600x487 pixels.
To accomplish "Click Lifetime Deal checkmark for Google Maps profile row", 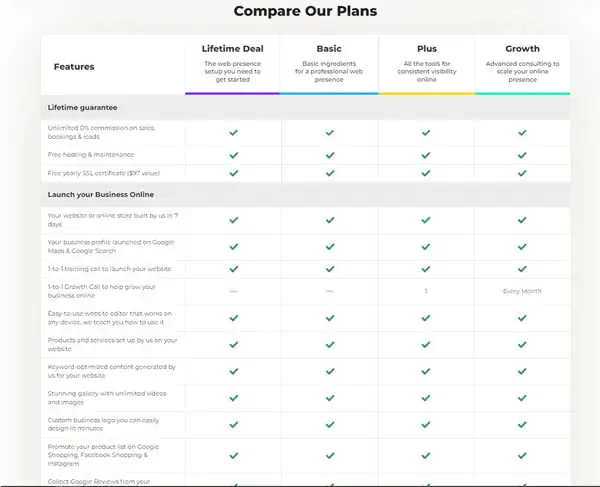I will click(x=233, y=247).
